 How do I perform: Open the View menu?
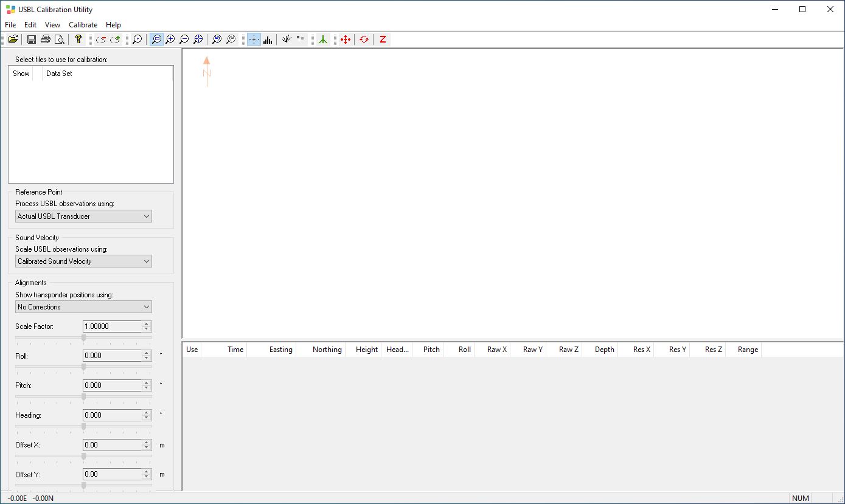pos(52,25)
